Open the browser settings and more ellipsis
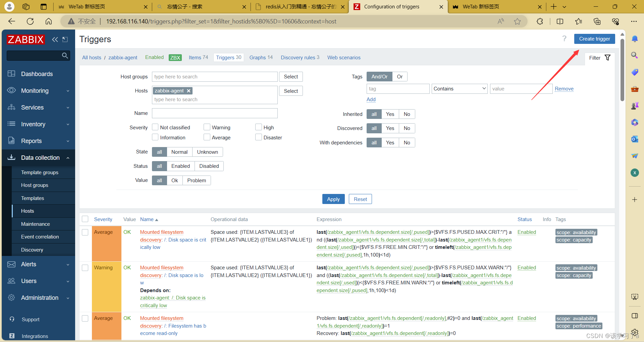 click(634, 21)
